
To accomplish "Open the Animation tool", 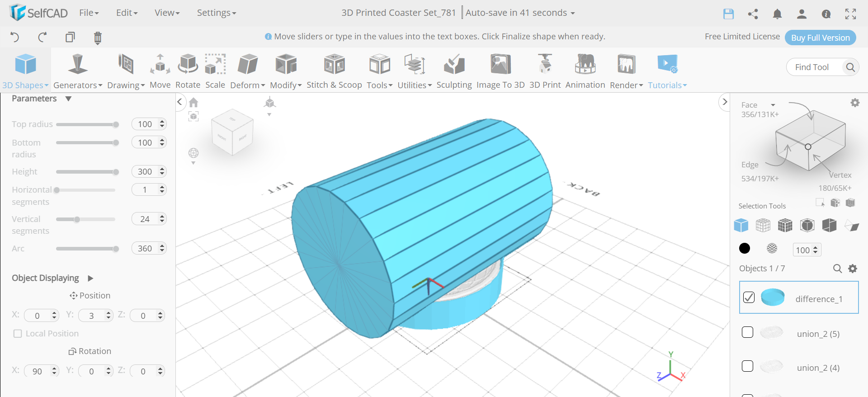I will point(585,71).
